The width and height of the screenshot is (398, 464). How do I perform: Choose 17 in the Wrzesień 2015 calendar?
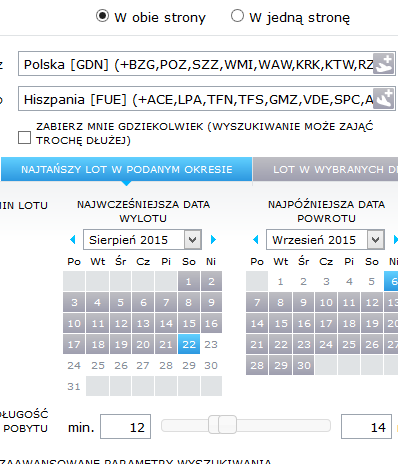coord(326,323)
